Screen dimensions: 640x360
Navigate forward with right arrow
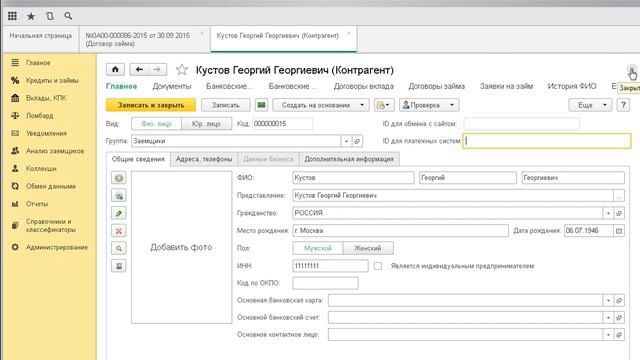157,70
